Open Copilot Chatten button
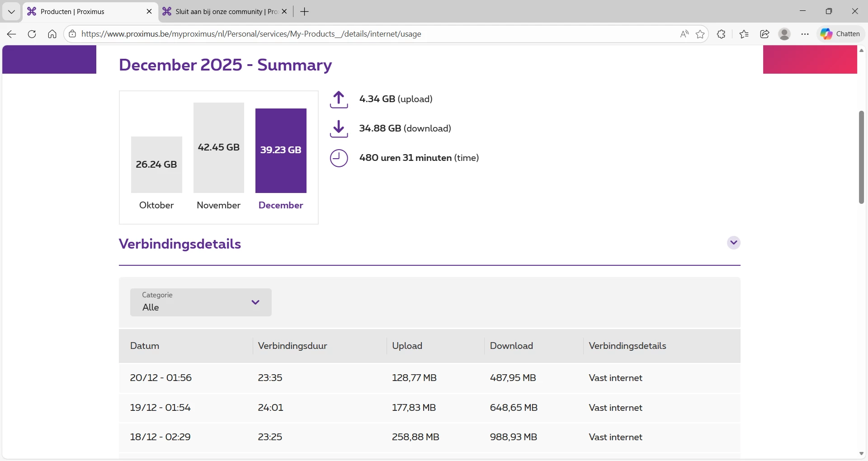The image size is (868, 461). 840,34
